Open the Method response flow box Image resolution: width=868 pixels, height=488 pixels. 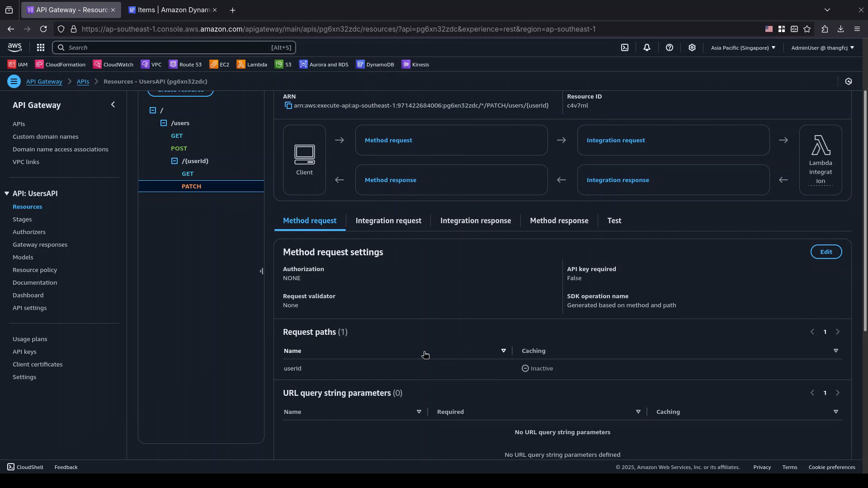451,180
